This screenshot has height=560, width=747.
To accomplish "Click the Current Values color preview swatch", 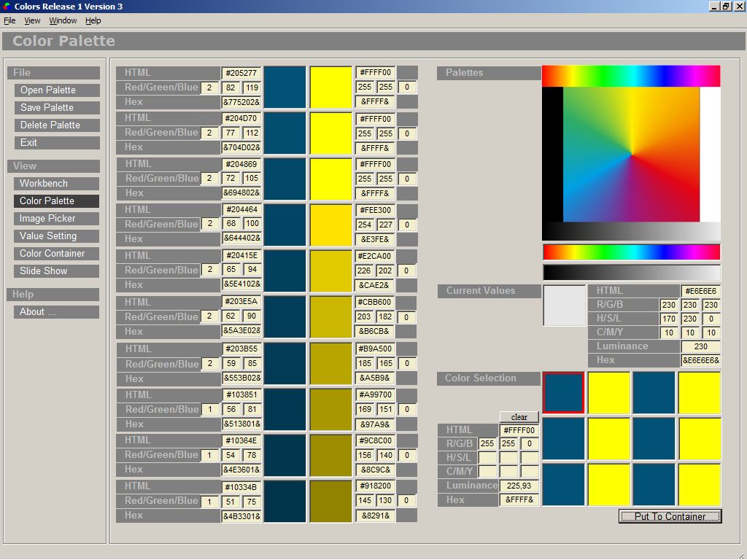I will coord(565,306).
